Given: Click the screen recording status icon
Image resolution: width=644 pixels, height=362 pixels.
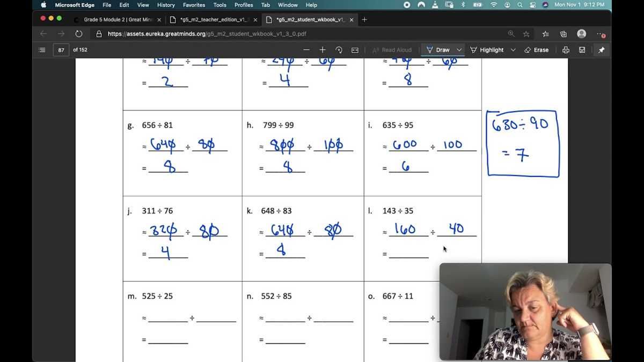Looking at the screenshot, I should (x=407, y=5).
